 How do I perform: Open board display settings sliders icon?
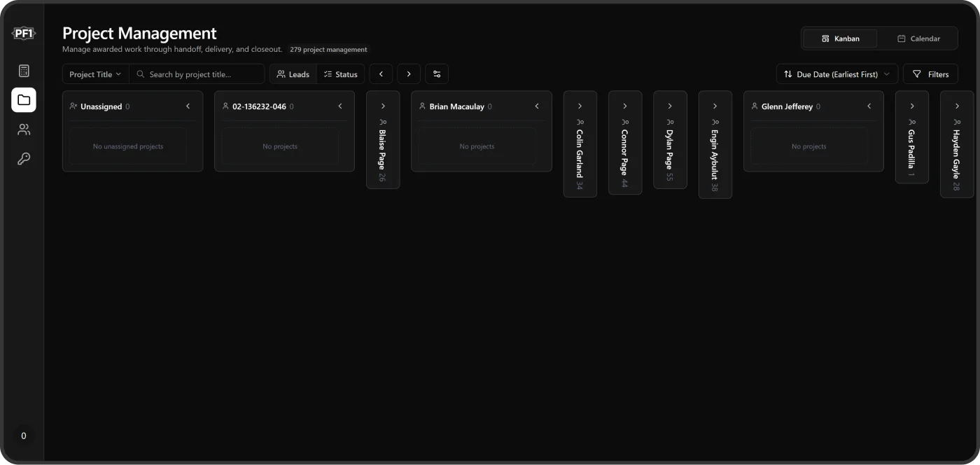[437, 74]
